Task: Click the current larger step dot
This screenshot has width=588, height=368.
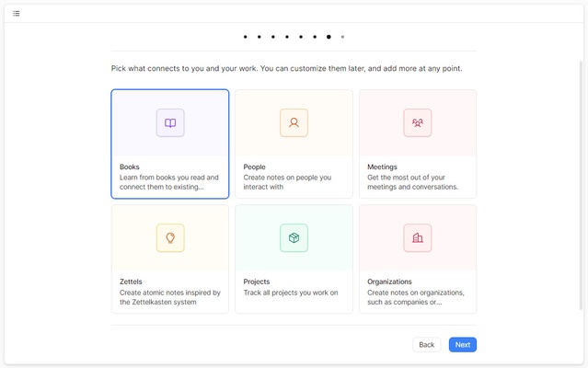Action: [329, 37]
